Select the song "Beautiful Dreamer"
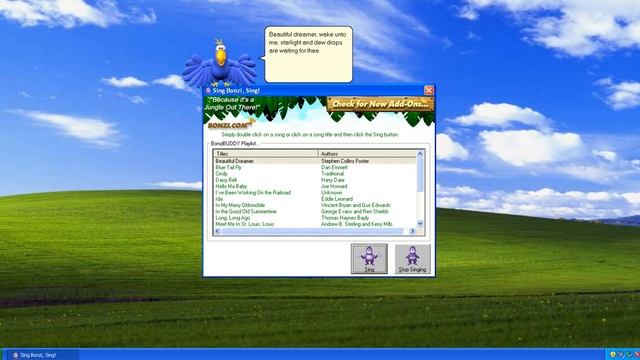 [x=235, y=161]
